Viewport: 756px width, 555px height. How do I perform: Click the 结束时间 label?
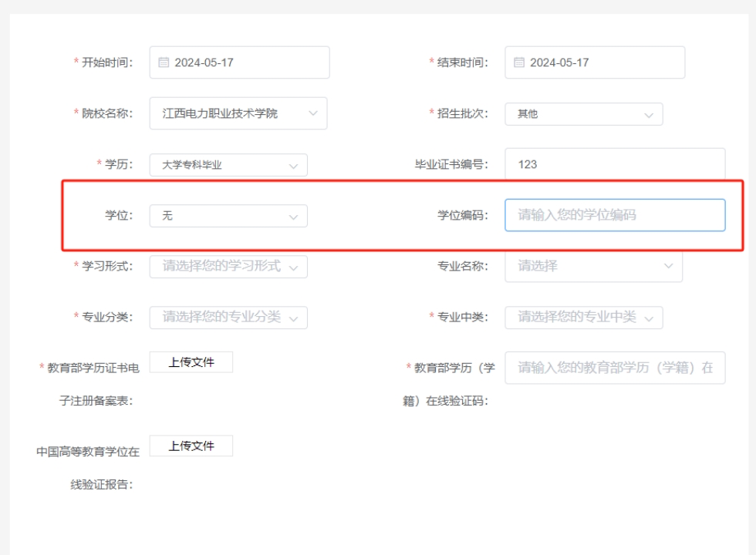462,62
